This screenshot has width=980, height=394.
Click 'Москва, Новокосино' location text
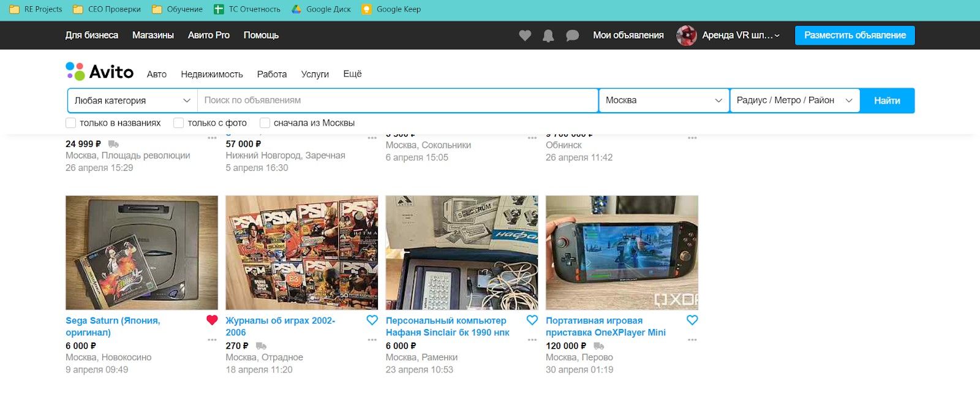click(x=108, y=357)
